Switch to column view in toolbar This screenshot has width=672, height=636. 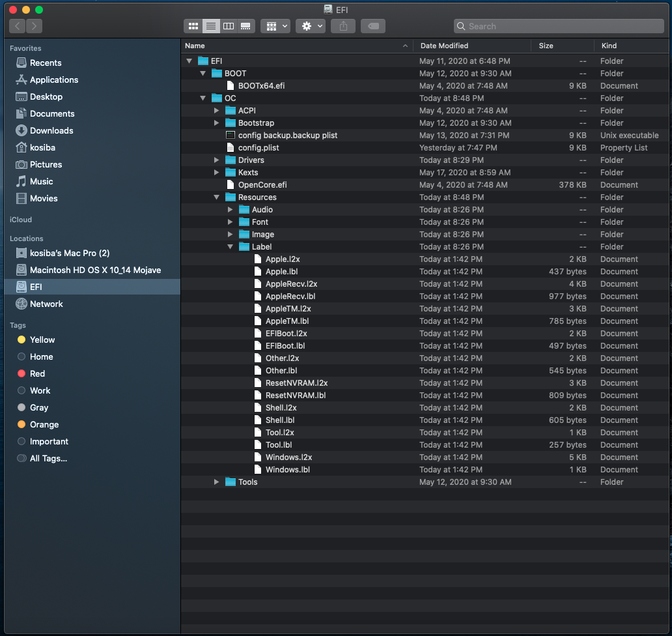(x=229, y=26)
